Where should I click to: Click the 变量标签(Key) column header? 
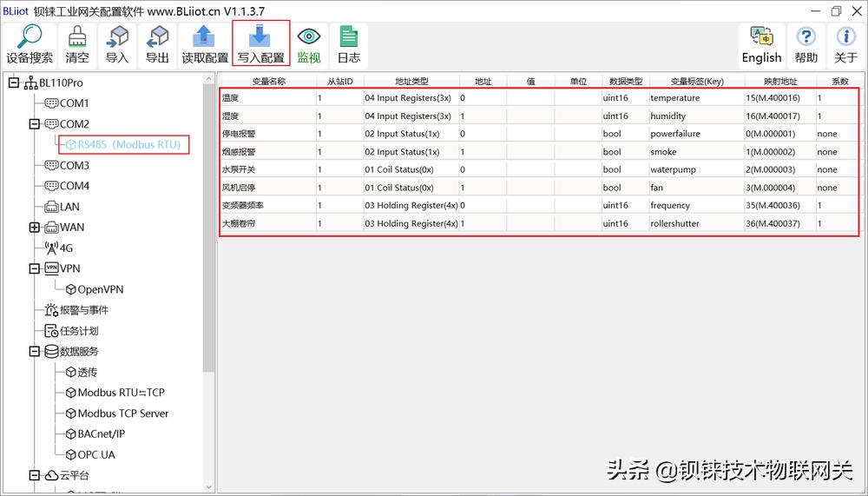tap(697, 82)
